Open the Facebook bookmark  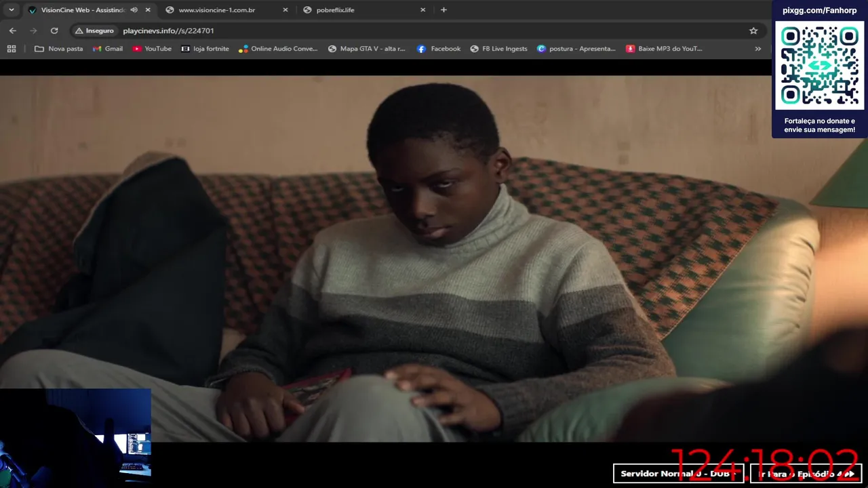coord(439,49)
